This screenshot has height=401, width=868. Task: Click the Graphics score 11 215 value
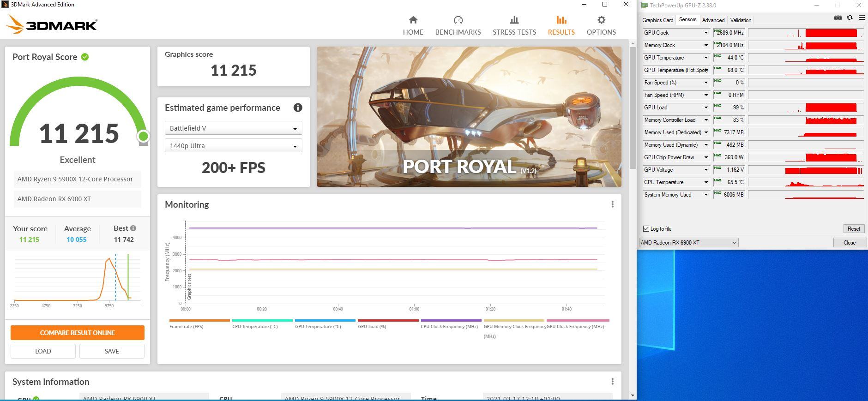[234, 70]
